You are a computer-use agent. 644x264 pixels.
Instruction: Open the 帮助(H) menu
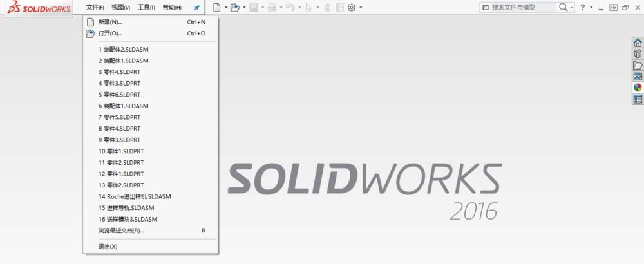click(x=172, y=7)
